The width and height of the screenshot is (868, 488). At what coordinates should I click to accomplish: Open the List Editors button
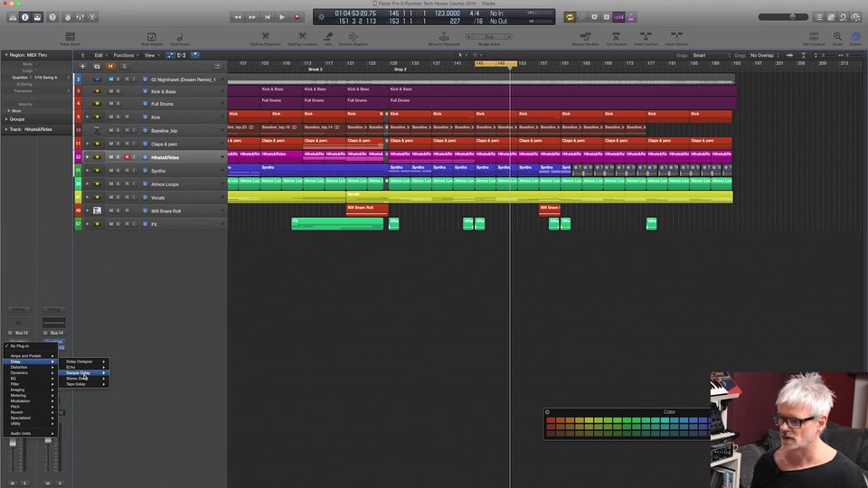(819, 17)
